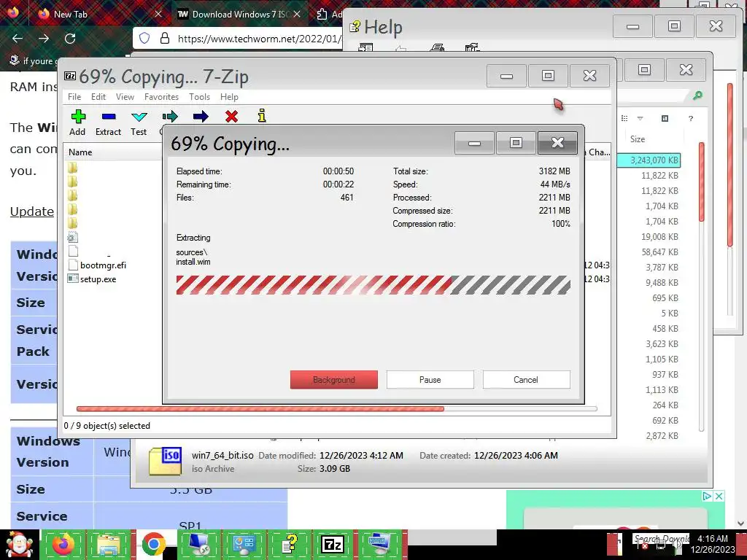This screenshot has width=747, height=560.
Task: Click the preview pane icon in Explorer
Action: [x=665, y=118]
